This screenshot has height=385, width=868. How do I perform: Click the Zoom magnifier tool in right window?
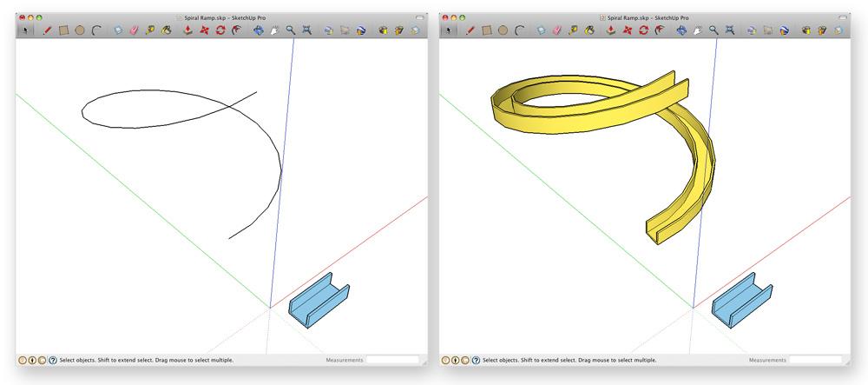coord(713,30)
